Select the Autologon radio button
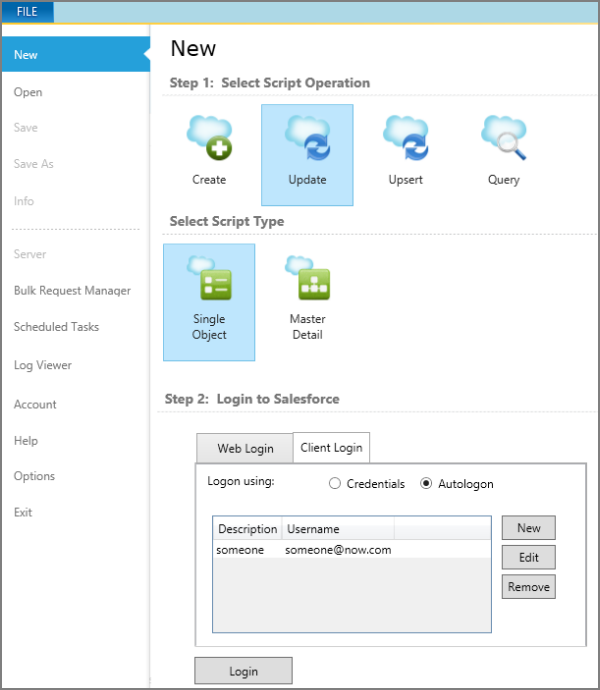The image size is (600, 690). pos(426,484)
